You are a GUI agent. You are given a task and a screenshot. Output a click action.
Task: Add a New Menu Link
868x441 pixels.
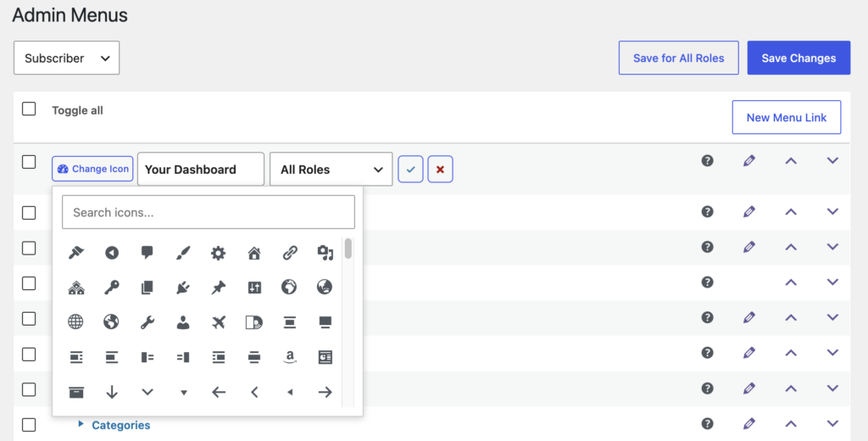(x=787, y=117)
